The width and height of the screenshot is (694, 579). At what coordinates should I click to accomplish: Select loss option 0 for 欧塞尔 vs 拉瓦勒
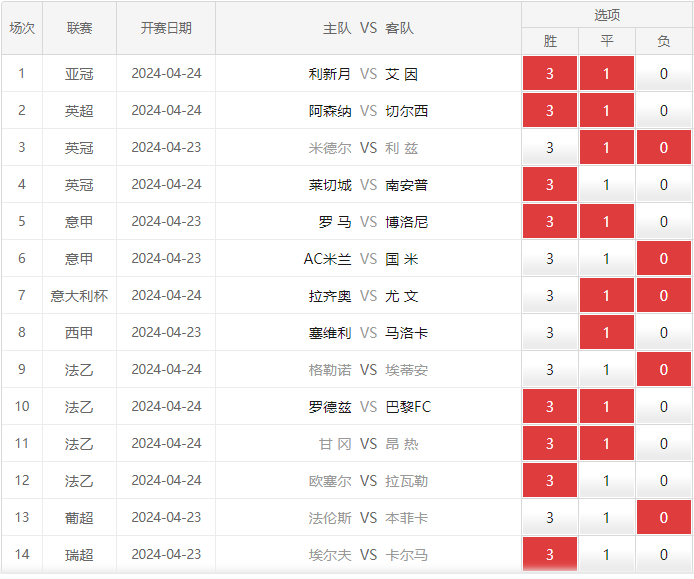pyautogui.click(x=664, y=480)
